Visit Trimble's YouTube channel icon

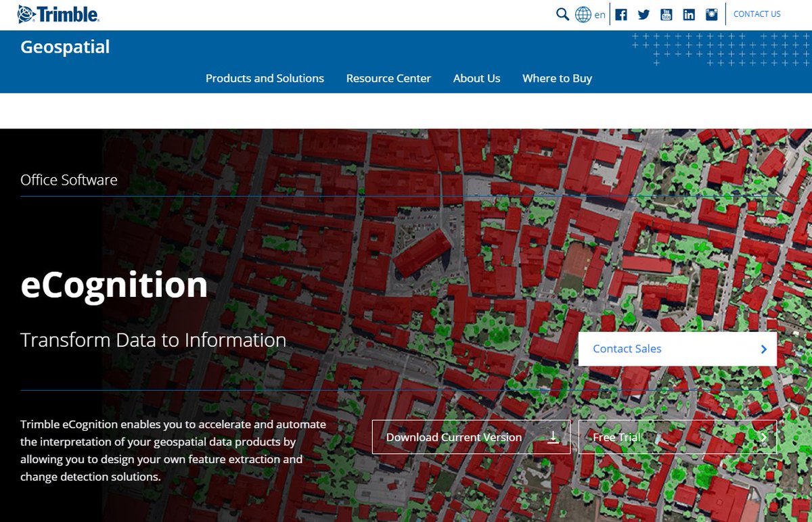[x=667, y=14]
